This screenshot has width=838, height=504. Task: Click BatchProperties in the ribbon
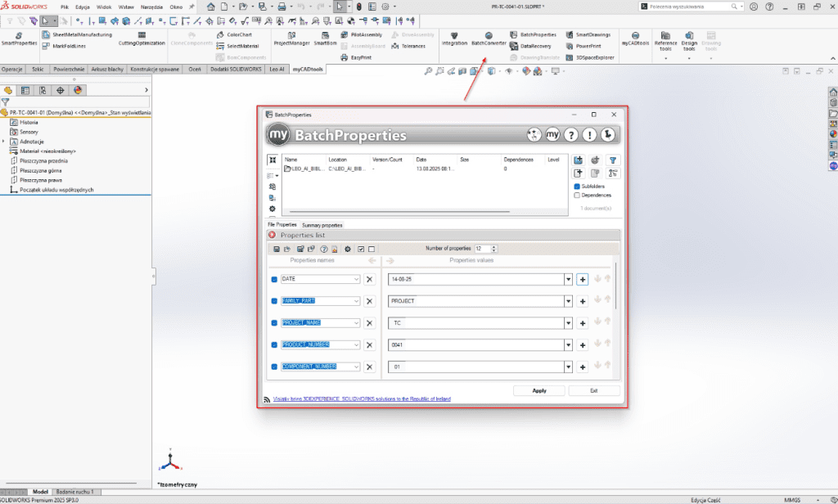click(533, 34)
